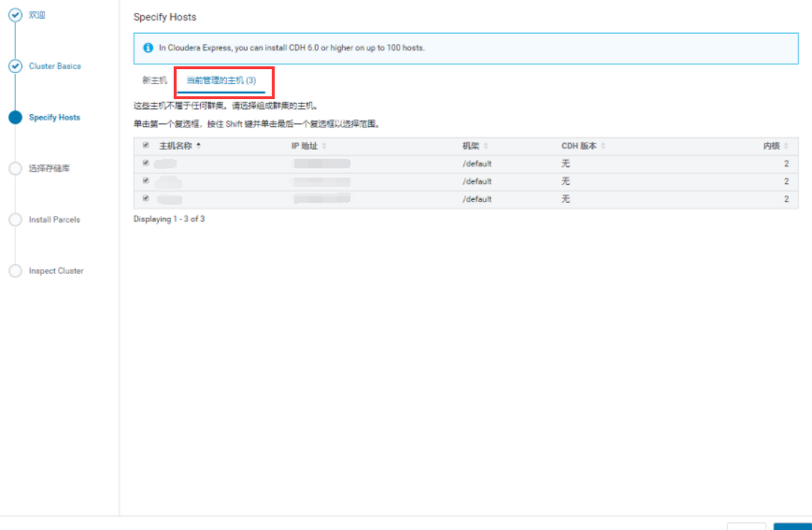Click the /default rack cell in first host row
Image resolution: width=812 pixels, height=530 pixels.
tap(477, 164)
